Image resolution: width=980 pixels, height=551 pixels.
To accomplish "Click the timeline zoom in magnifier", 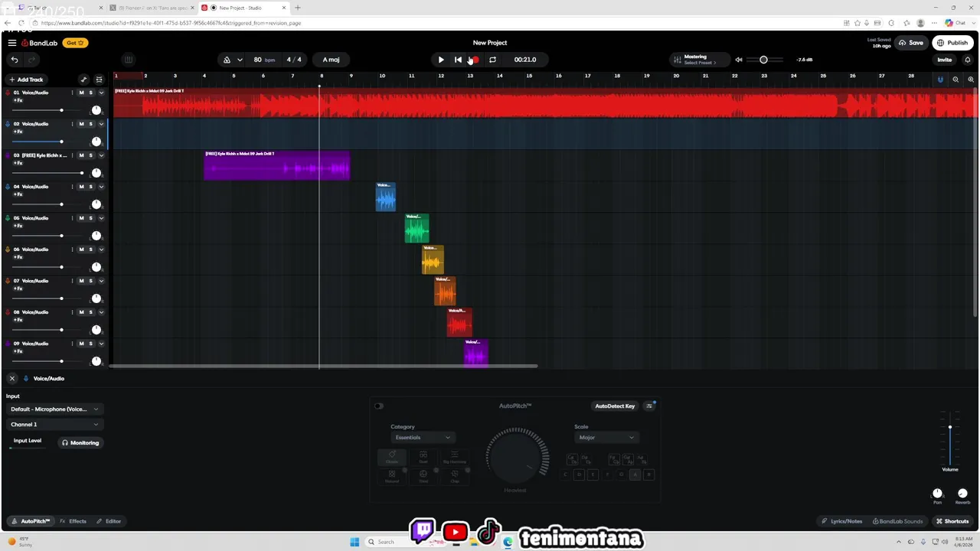I will [971, 80].
